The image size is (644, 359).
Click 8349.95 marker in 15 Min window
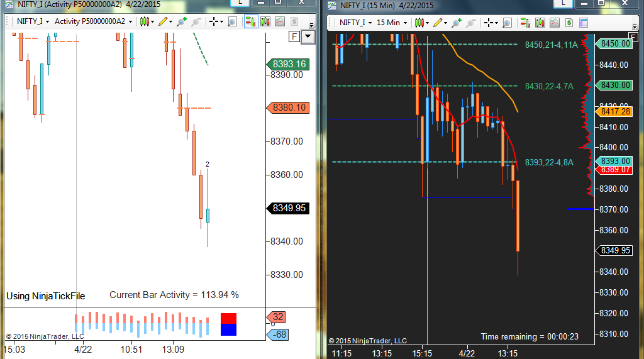(x=614, y=251)
